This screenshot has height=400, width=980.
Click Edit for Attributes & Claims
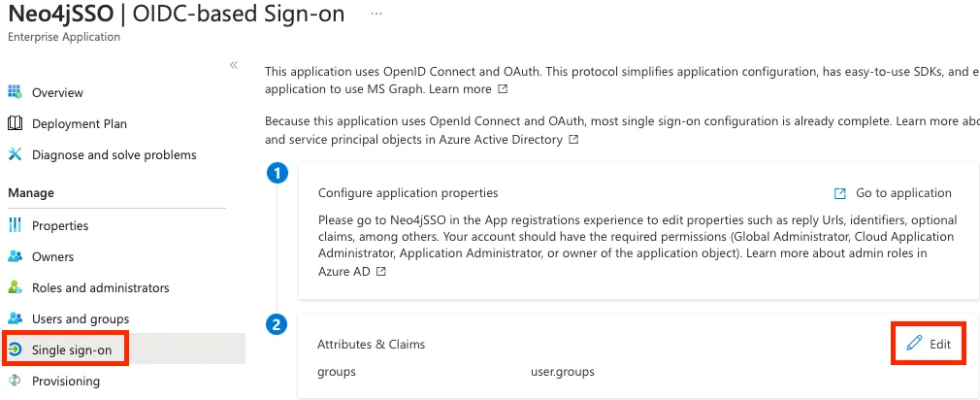coord(929,344)
